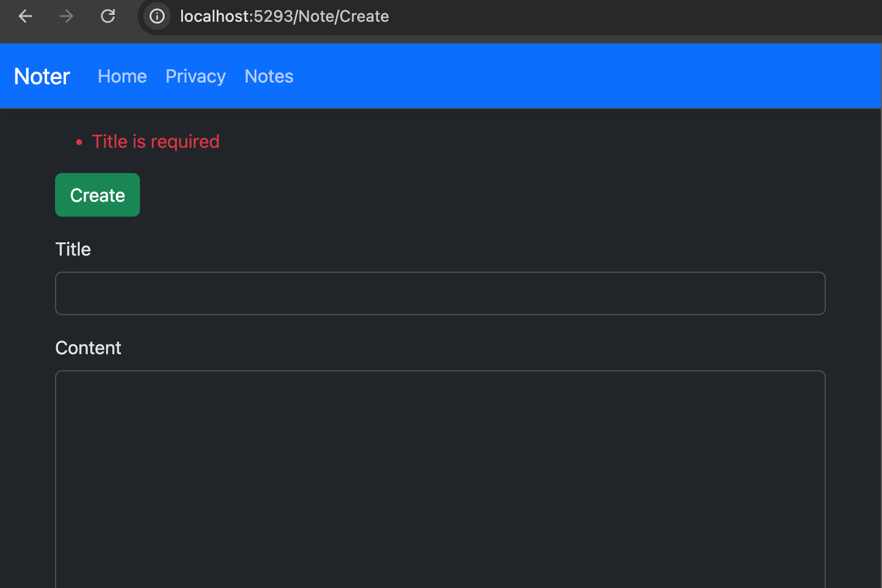The width and height of the screenshot is (882, 588).
Task: Reload the page with the refresh icon
Action: (108, 16)
